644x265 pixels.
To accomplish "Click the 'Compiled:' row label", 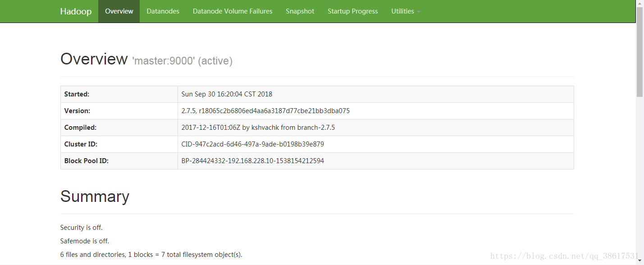I will click(x=80, y=128).
